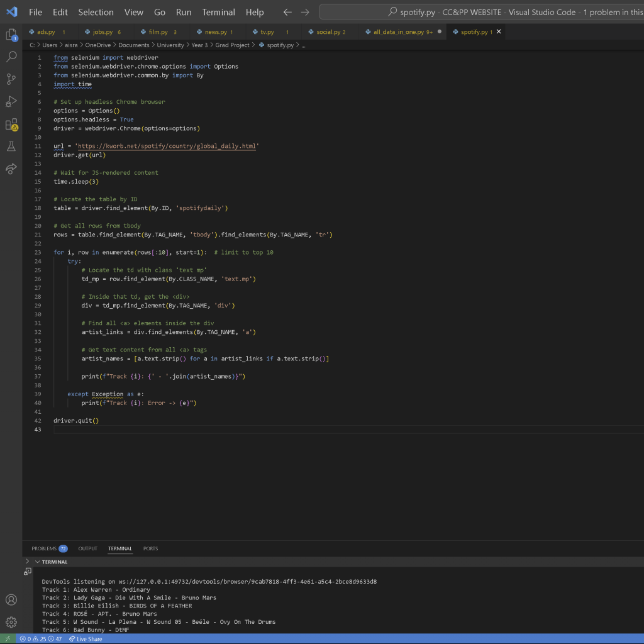This screenshot has height=644, width=644.
Task: Open the Selection menu
Action: click(x=96, y=13)
